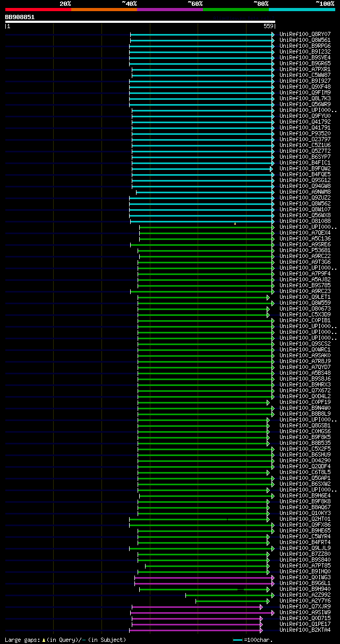Select hit label UniRef100_Q0D4L2
Image resolution: width=340 pixels, height=644 pixels.
tap(305, 396)
